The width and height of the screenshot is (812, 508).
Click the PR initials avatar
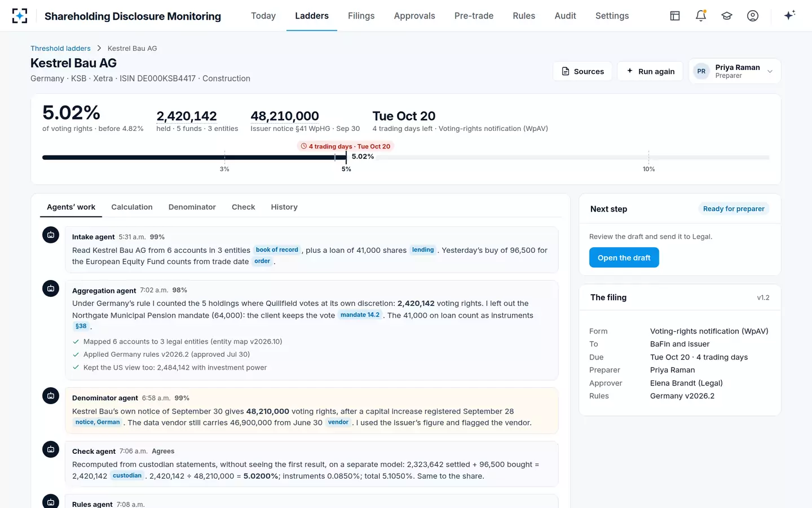coord(701,71)
